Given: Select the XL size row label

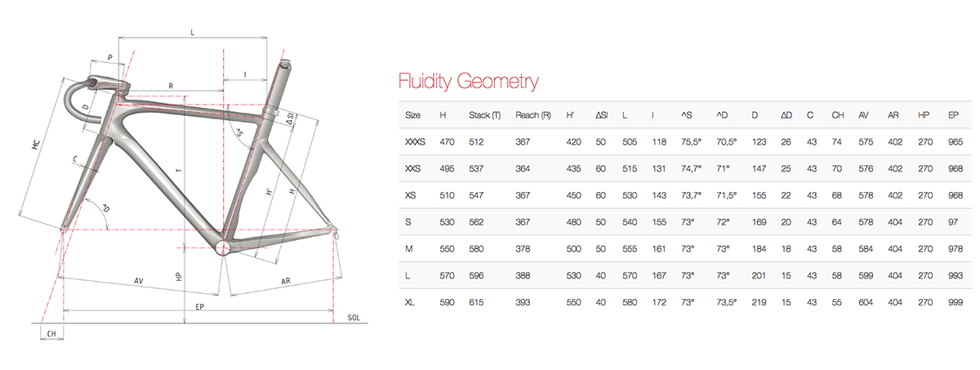Looking at the screenshot, I should (412, 302).
